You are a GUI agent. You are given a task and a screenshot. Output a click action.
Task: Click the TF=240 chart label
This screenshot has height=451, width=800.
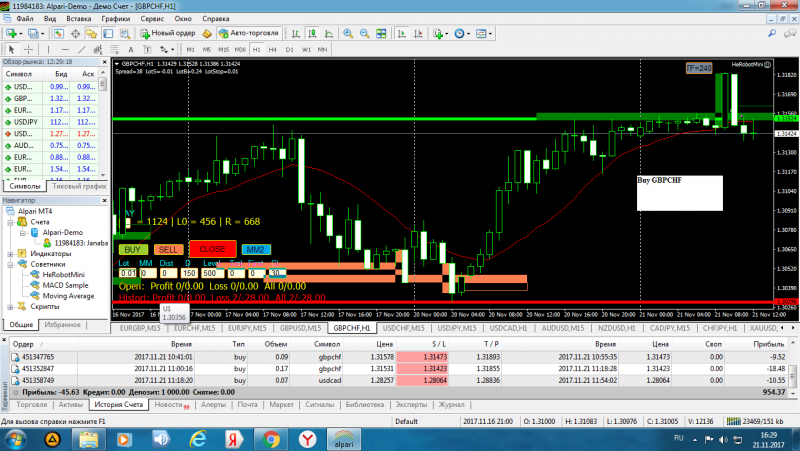pyautogui.click(x=698, y=68)
